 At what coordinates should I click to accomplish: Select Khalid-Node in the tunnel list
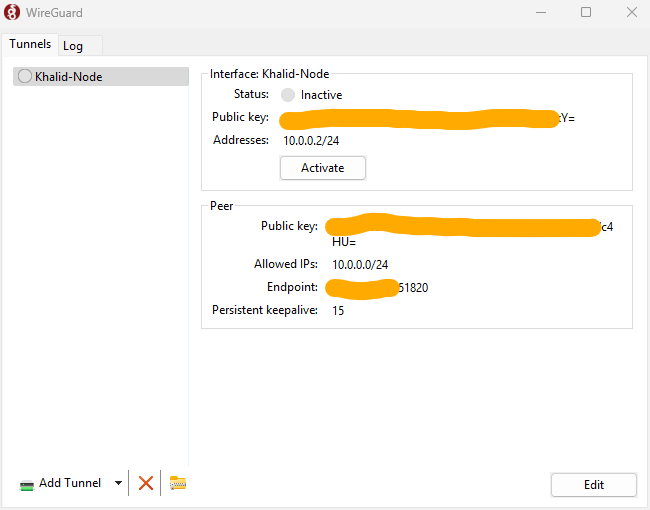click(101, 77)
